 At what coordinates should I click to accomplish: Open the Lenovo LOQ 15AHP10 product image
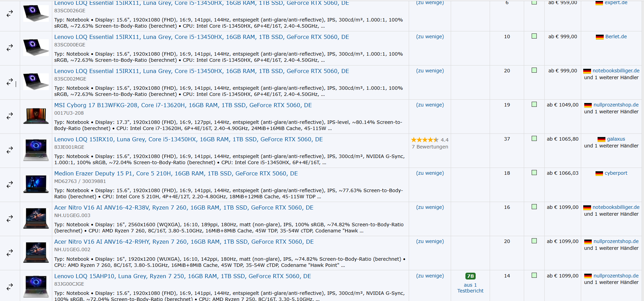[36, 287]
